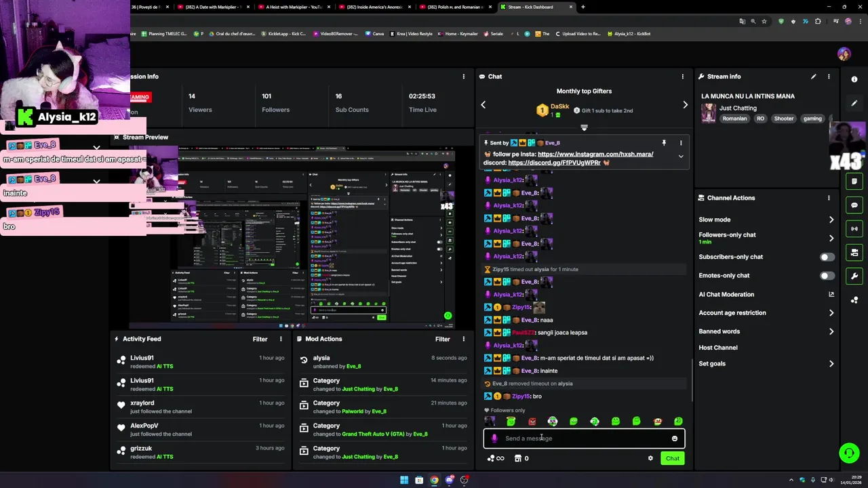This screenshot has height=488, width=868.
Task: Click the sidebar note document icon
Action: click(x=854, y=181)
